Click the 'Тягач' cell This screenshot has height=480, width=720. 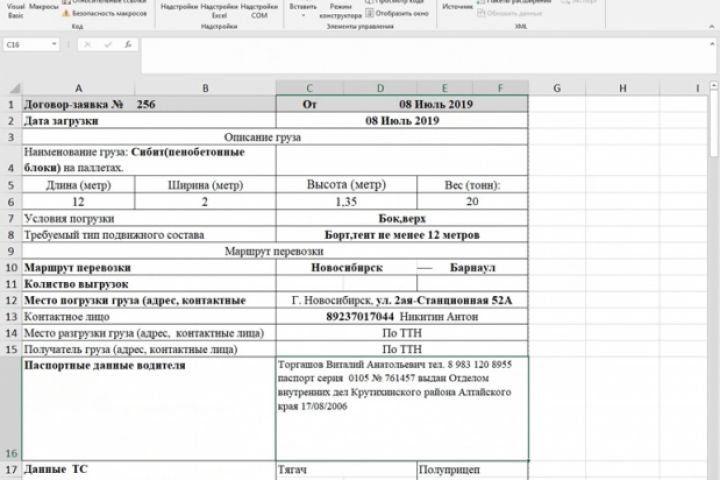tap(346, 470)
